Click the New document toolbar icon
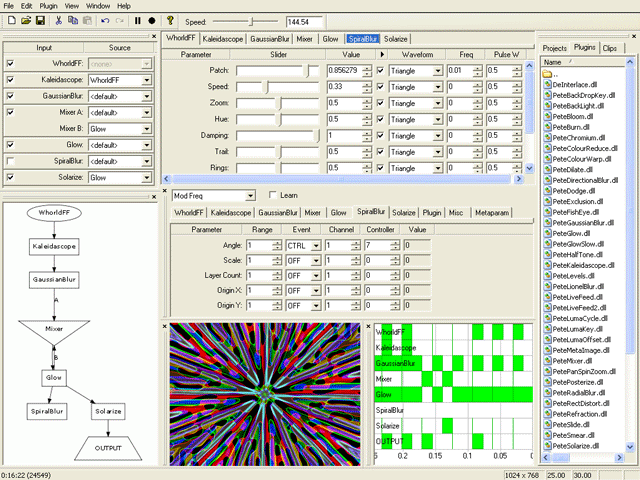 9,20
